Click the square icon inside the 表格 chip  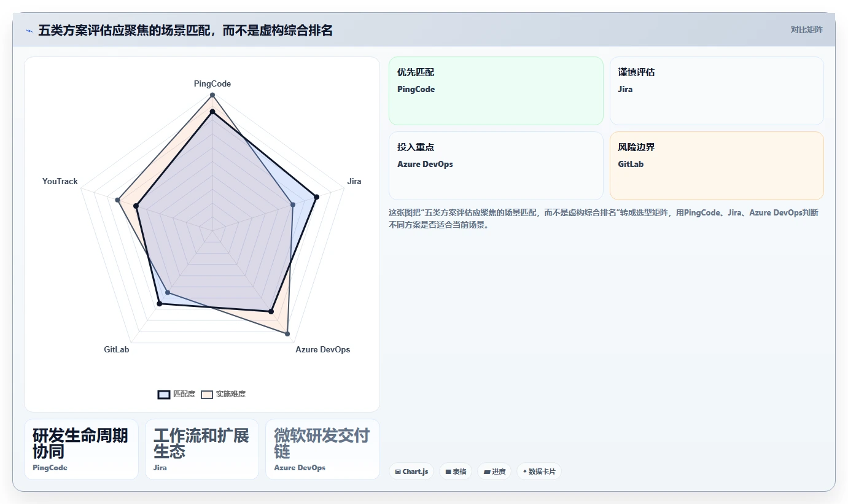448,472
